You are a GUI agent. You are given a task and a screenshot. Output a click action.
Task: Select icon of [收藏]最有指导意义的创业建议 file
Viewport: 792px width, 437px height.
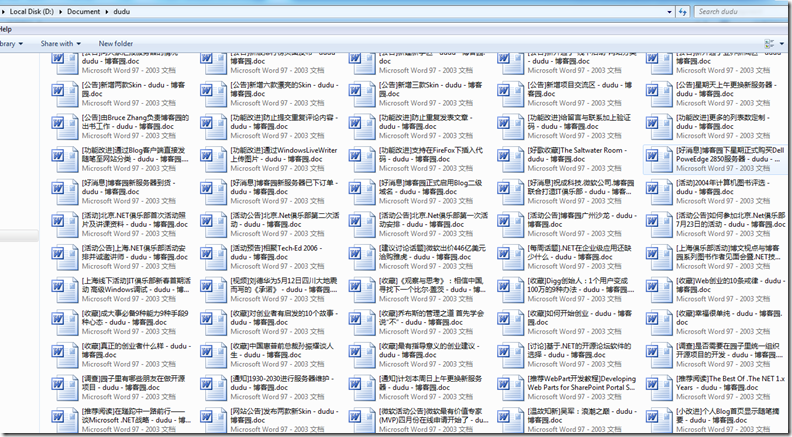[362, 356]
